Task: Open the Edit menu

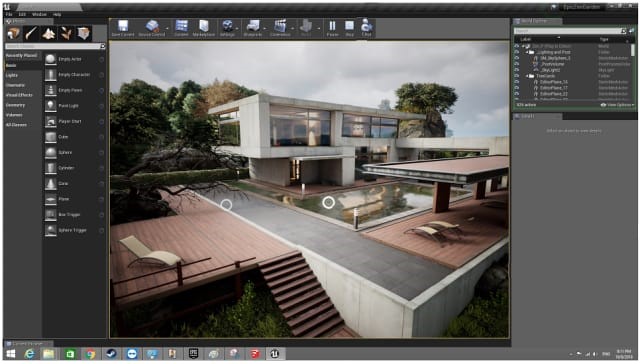Action: 22,14
